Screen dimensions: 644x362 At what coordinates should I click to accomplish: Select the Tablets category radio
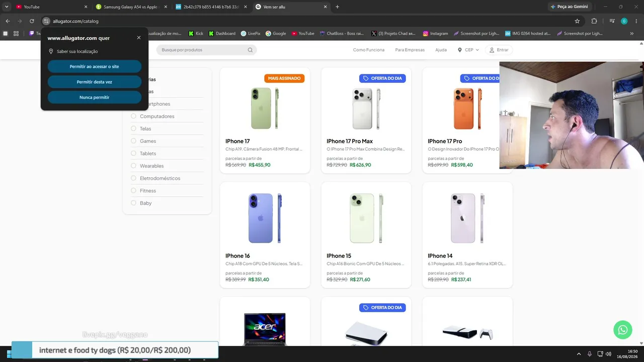133,153
